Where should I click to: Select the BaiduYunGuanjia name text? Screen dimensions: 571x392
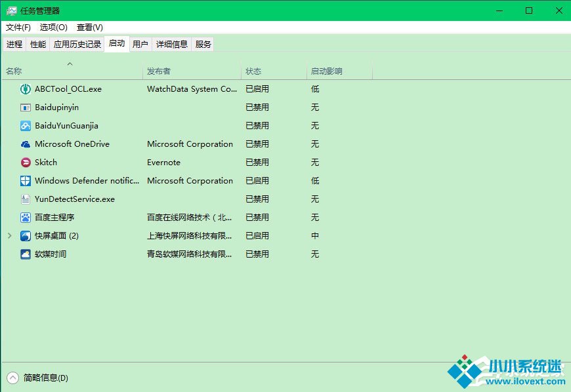[67, 126]
